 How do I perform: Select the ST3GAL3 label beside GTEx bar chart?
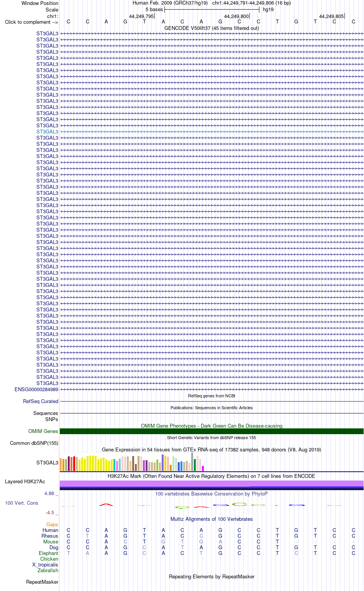47,463
